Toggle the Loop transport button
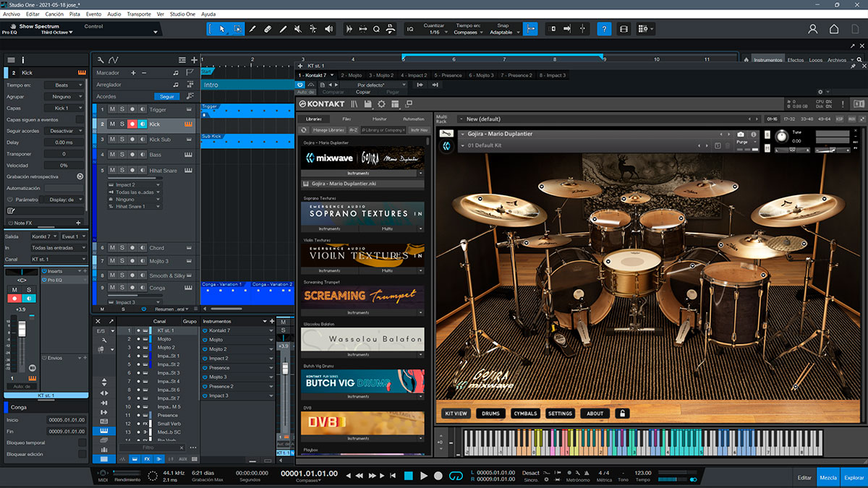 click(x=456, y=476)
